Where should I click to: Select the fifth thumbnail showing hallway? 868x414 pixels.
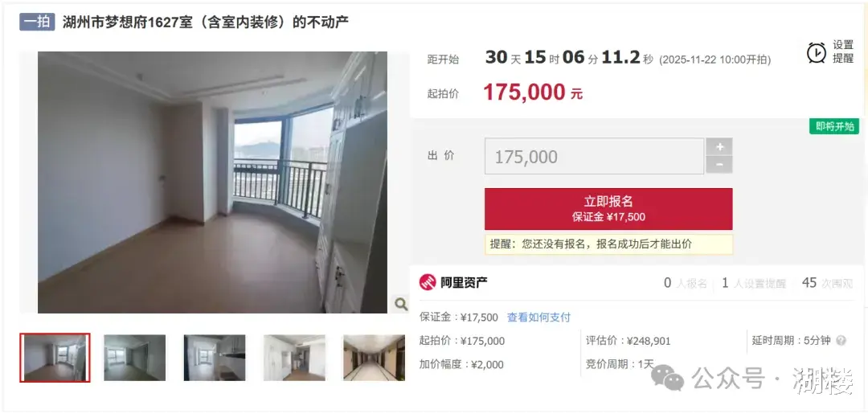coord(374,358)
